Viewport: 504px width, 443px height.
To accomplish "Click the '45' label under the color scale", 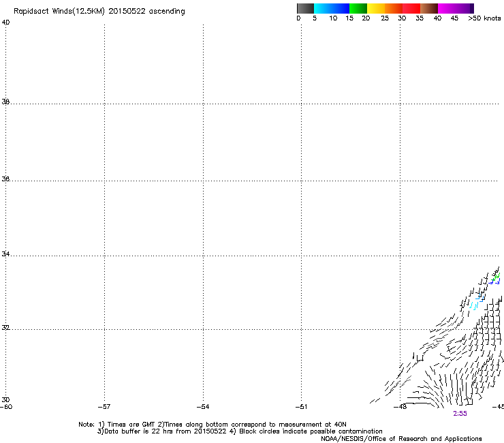I will (x=454, y=18).
